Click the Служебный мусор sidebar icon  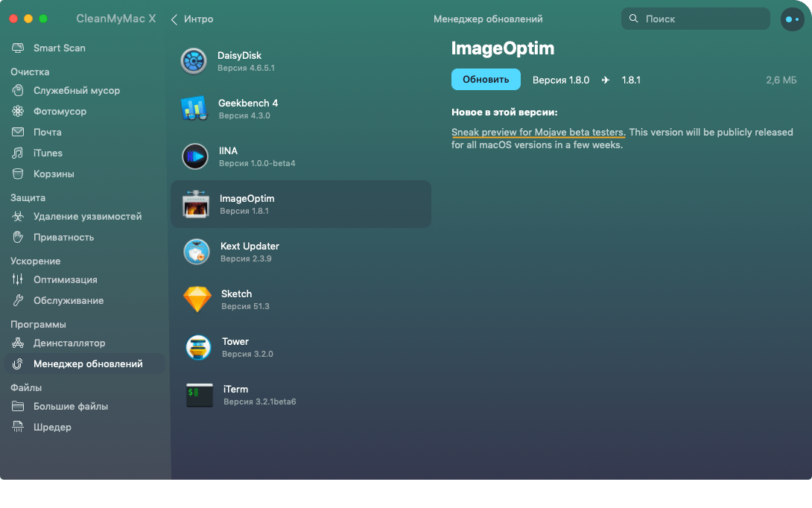[x=18, y=90]
